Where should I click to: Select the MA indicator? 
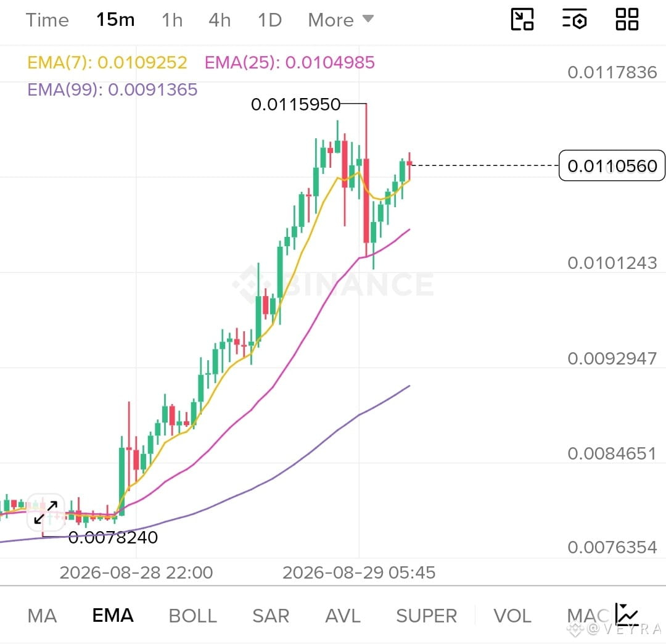pyautogui.click(x=42, y=616)
